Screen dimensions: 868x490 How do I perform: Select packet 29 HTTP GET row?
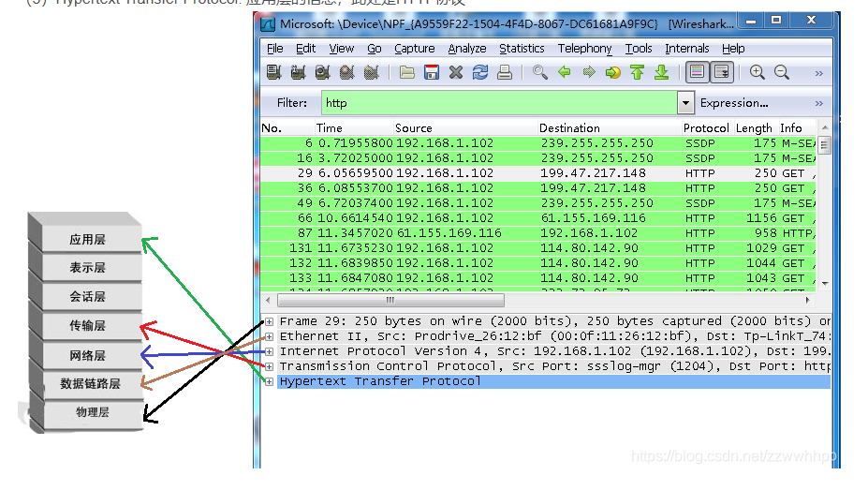point(538,173)
